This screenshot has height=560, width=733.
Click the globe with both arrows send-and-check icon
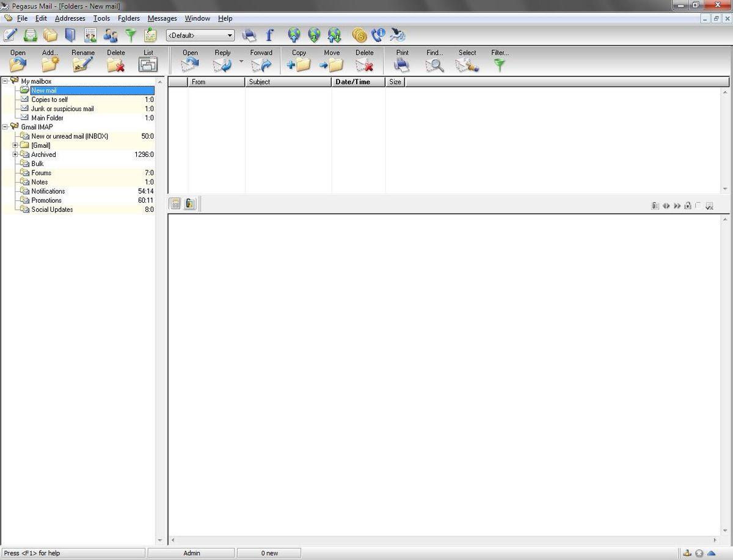coord(334,35)
